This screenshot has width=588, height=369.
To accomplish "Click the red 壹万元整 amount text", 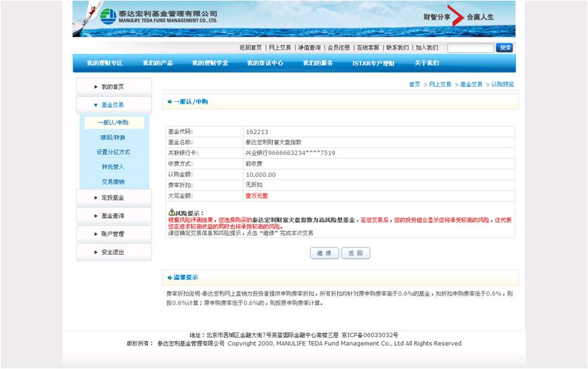I will pyautogui.click(x=257, y=196).
